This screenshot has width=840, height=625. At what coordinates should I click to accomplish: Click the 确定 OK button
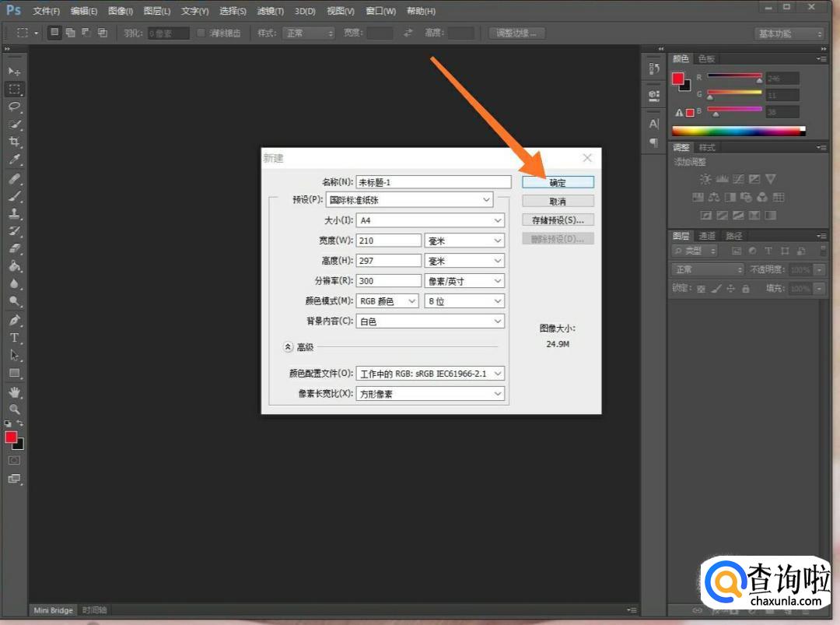tap(558, 182)
